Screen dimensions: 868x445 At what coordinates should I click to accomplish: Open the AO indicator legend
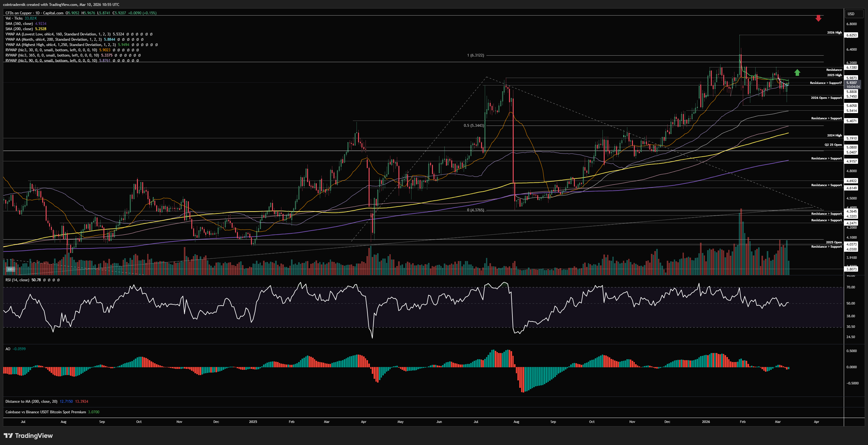(x=8, y=349)
